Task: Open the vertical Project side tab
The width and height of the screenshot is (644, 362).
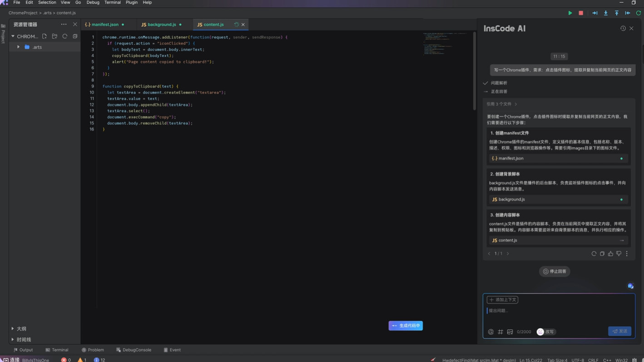Action: 3,34
